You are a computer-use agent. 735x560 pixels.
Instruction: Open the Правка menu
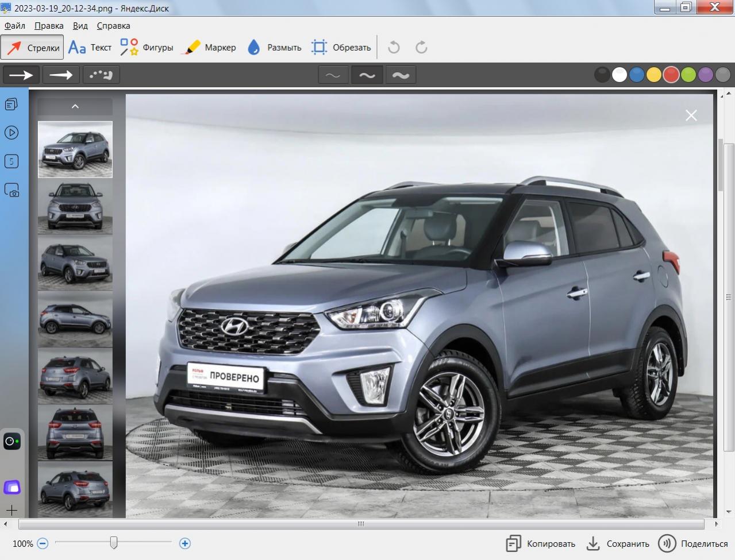point(49,25)
